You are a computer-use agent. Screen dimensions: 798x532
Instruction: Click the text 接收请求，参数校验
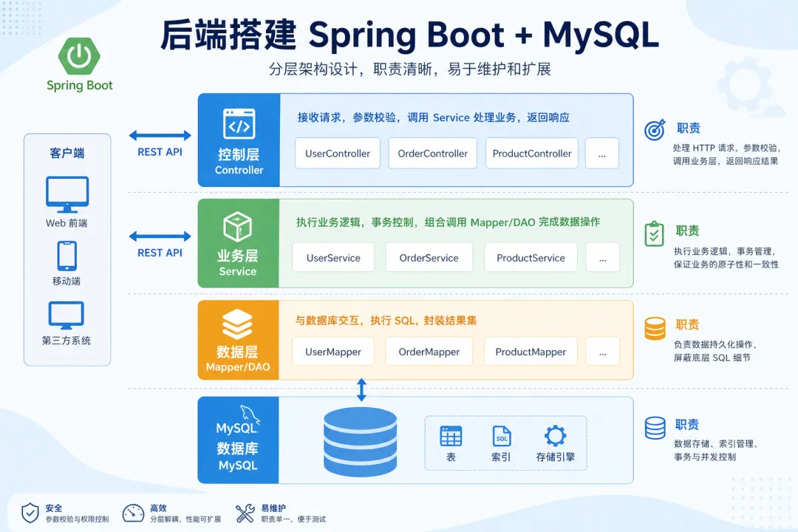347,117
